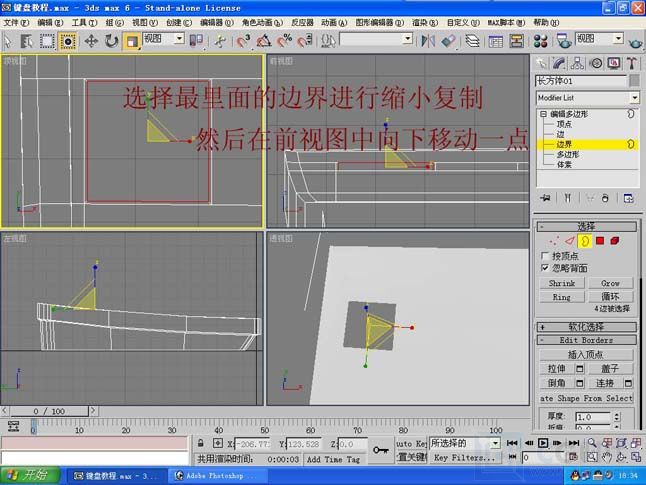
Task: Select the yellow Border sub-object icon
Action: coord(585,241)
